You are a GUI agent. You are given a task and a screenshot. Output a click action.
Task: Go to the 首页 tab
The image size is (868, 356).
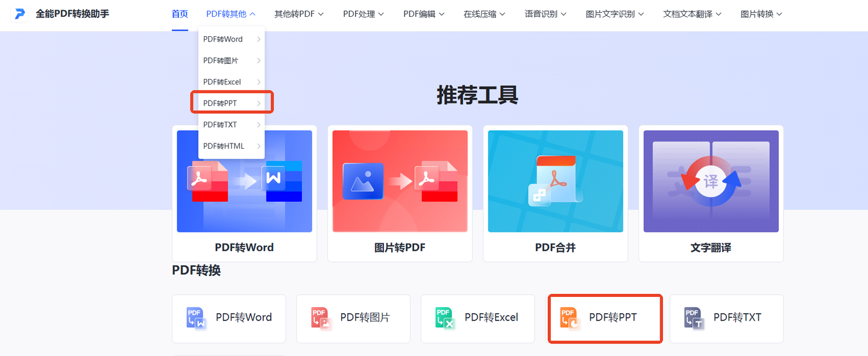[x=180, y=14]
